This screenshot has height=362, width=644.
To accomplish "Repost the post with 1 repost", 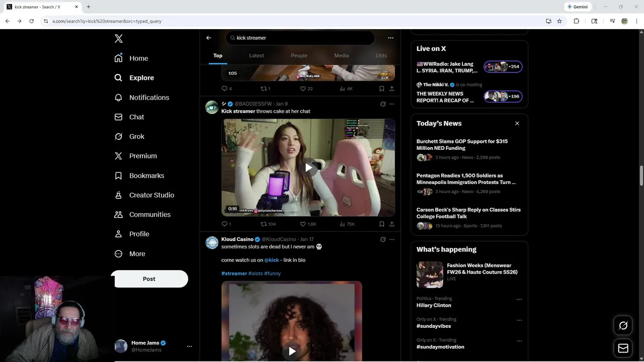I will click(265, 88).
